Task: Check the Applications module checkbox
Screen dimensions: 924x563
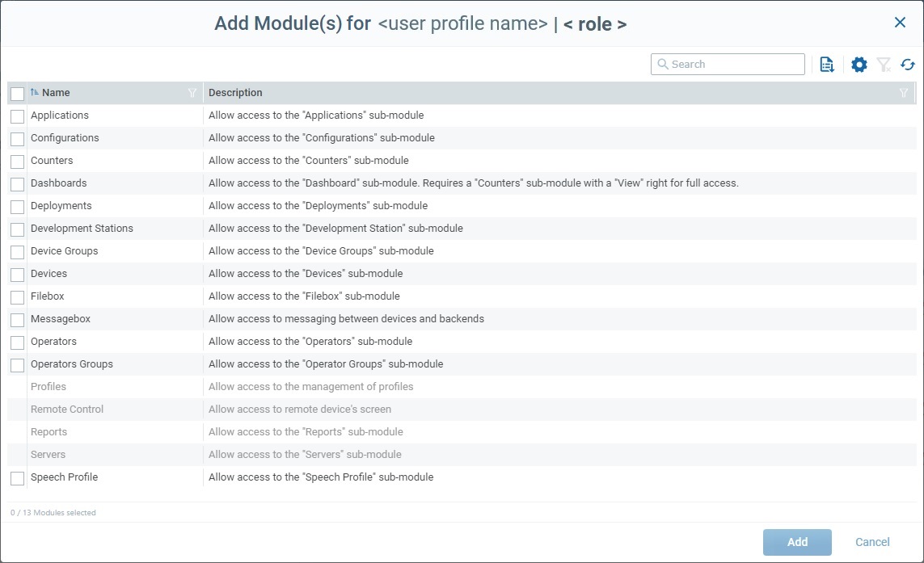Action: tap(17, 116)
